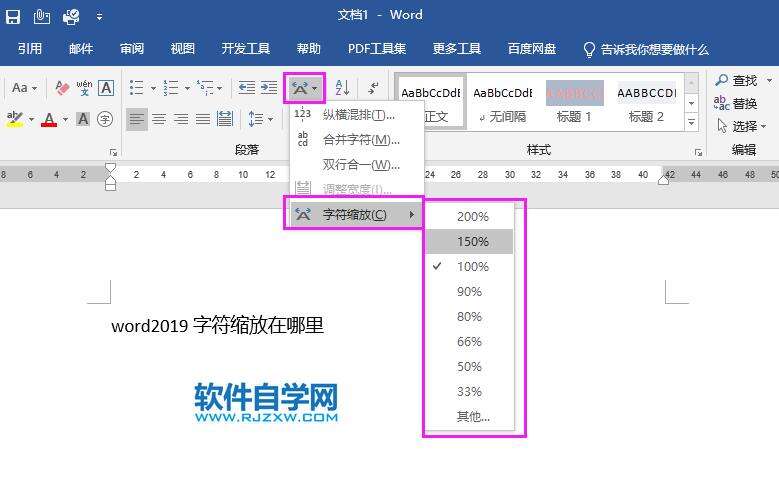Toggle character shading (gray A) icon

pos(83,119)
